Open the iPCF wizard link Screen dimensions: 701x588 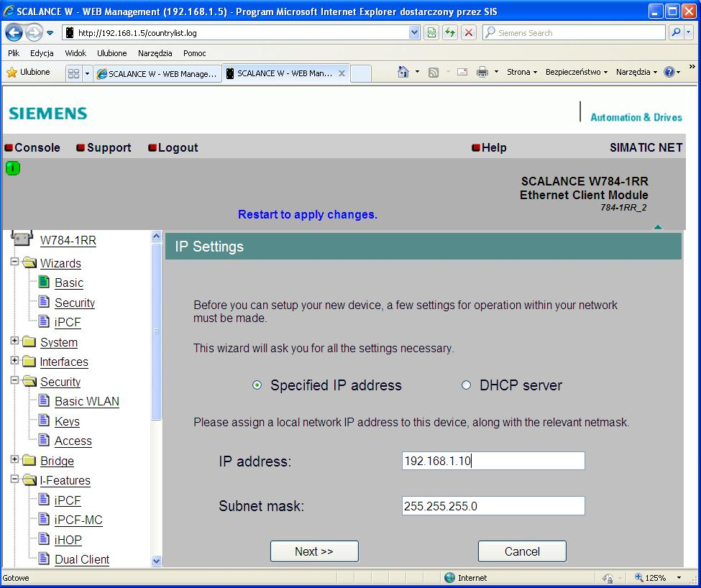68,322
